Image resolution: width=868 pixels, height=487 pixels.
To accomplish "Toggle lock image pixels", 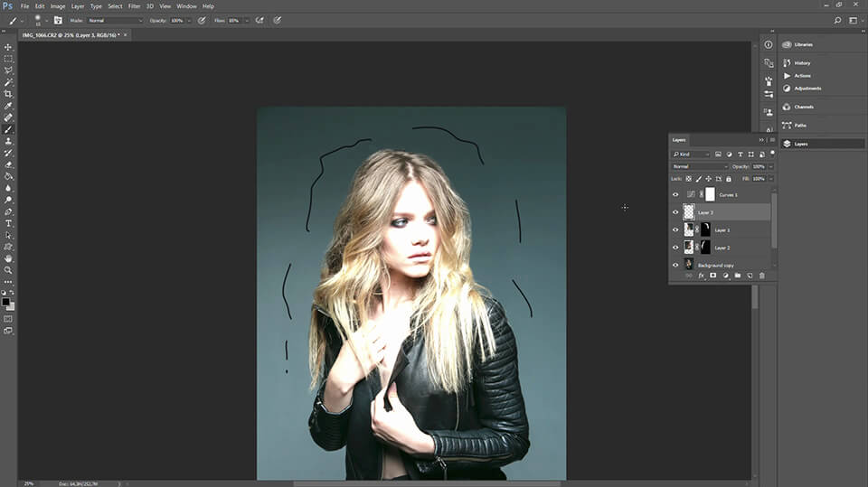I will (699, 179).
